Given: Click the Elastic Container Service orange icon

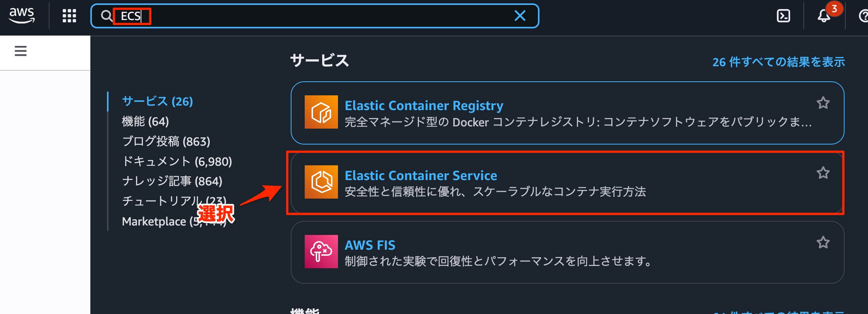Looking at the screenshot, I should [321, 183].
